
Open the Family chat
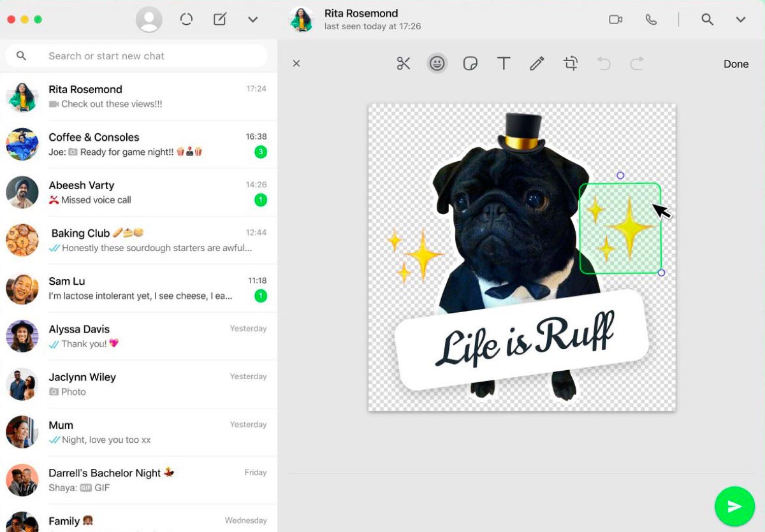pyautogui.click(x=138, y=518)
